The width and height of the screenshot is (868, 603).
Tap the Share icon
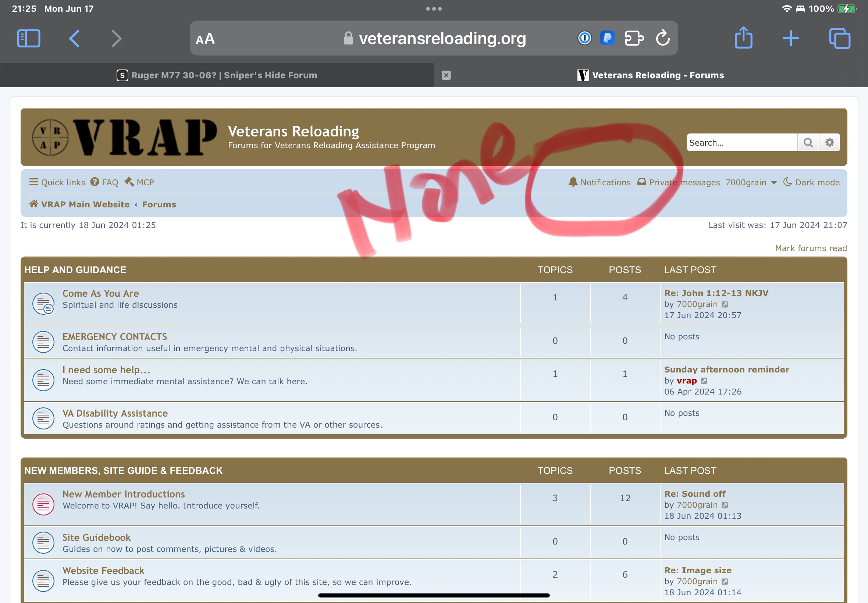743,38
